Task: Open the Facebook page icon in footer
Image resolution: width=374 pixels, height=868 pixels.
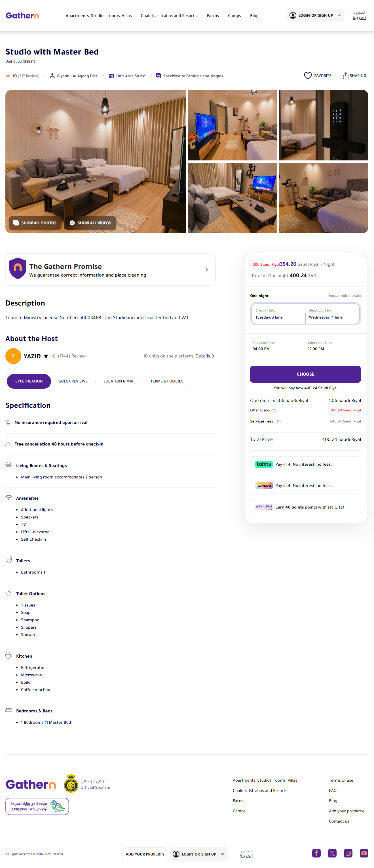Action: 316,853
